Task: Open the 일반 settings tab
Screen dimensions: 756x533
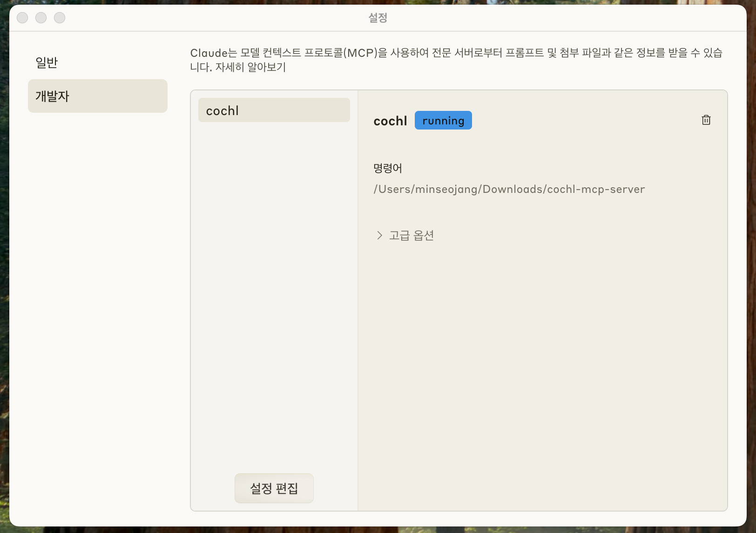Action: pyautogui.click(x=98, y=62)
